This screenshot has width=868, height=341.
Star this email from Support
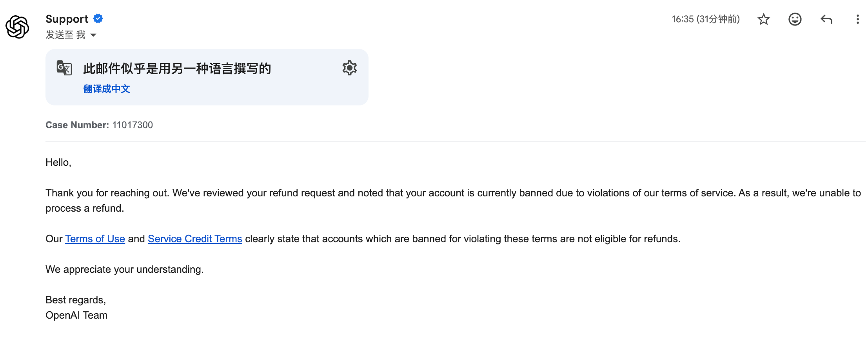(x=763, y=19)
